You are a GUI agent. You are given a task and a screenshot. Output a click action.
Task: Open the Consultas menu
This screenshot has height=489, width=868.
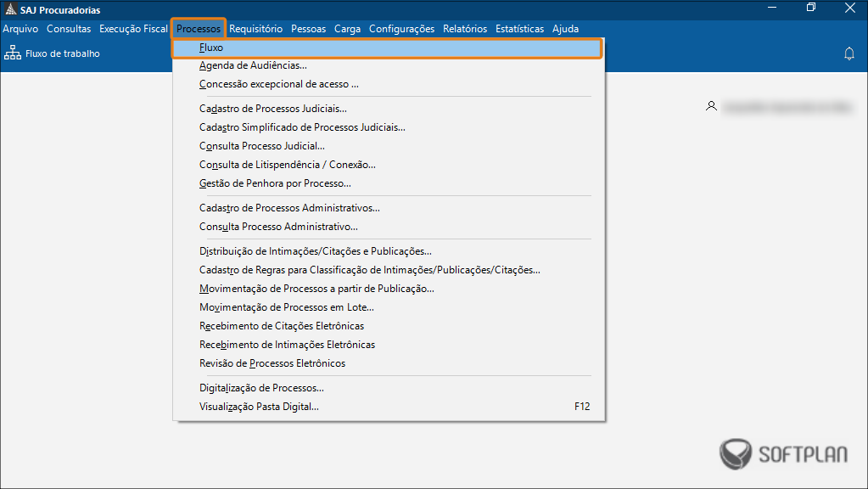click(69, 29)
